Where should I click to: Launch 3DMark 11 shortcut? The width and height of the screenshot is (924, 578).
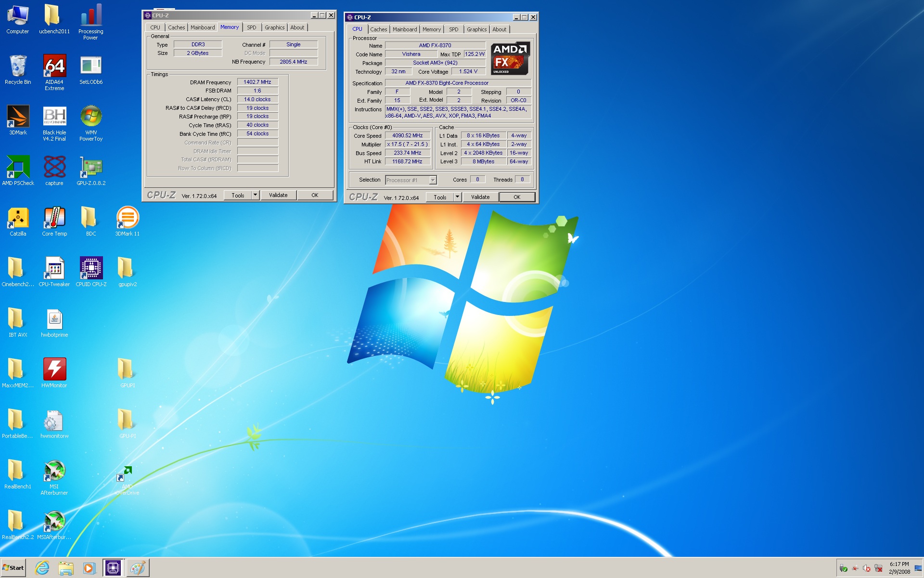tap(128, 222)
